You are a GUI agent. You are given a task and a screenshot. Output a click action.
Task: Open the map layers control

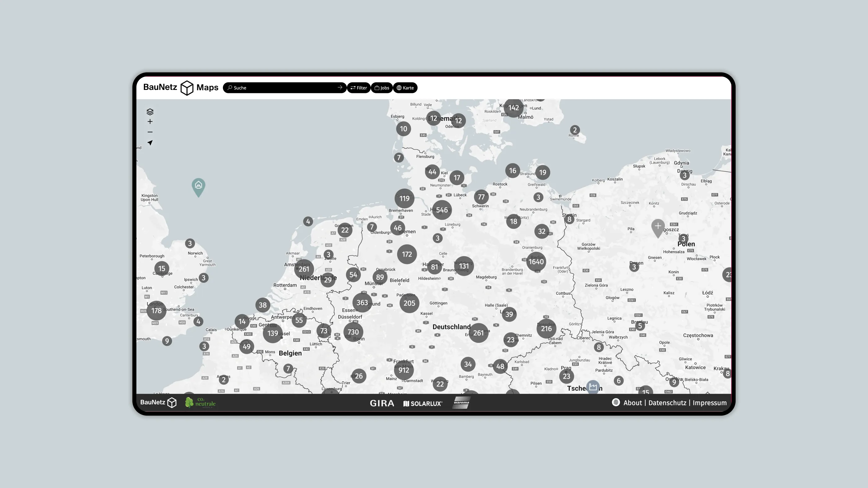pyautogui.click(x=150, y=112)
